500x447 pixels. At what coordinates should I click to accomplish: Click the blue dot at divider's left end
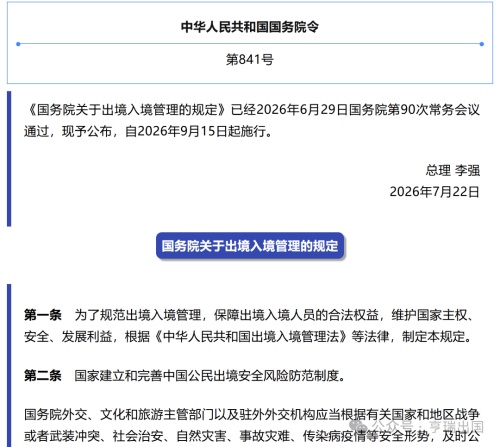18,44
